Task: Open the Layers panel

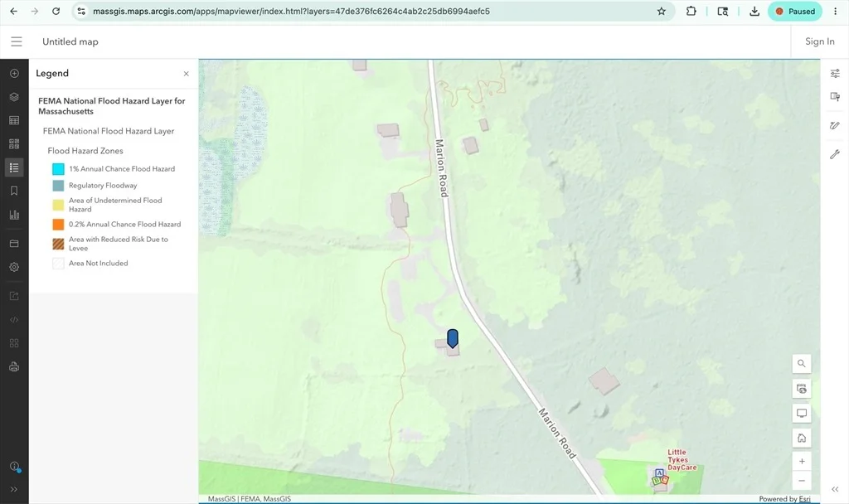Action: point(14,97)
